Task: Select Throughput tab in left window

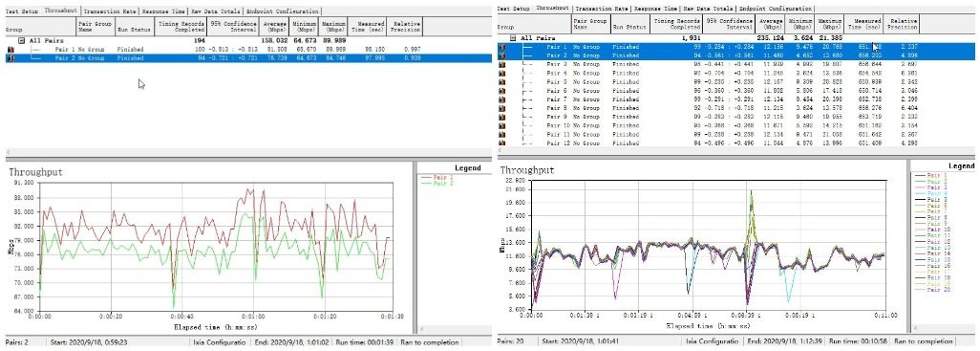Action: 61,11
